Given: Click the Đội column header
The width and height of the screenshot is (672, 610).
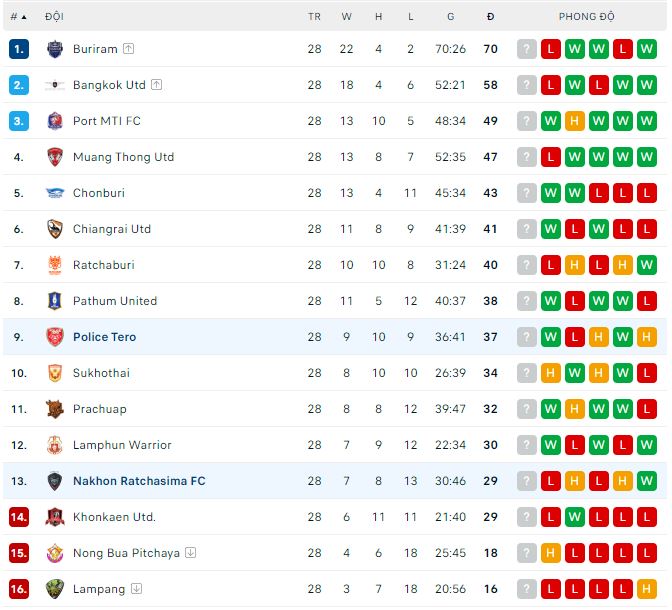Looking at the screenshot, I should (55, 17).
